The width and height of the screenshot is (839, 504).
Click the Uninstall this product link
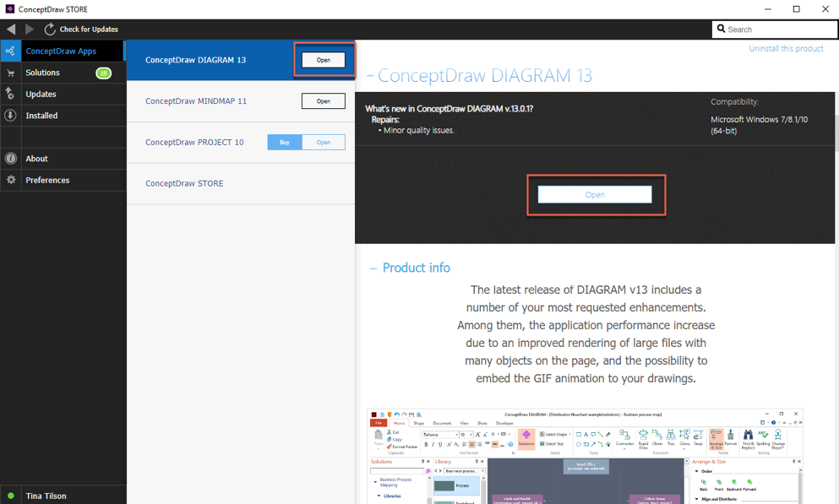tap(786, 49)
